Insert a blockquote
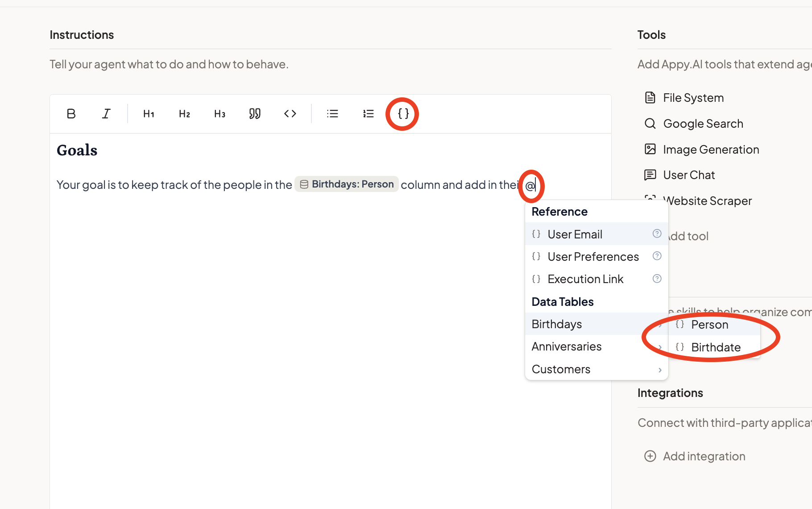Image resolution: width=812 pixels, height=509 pixels. (255, 113)
